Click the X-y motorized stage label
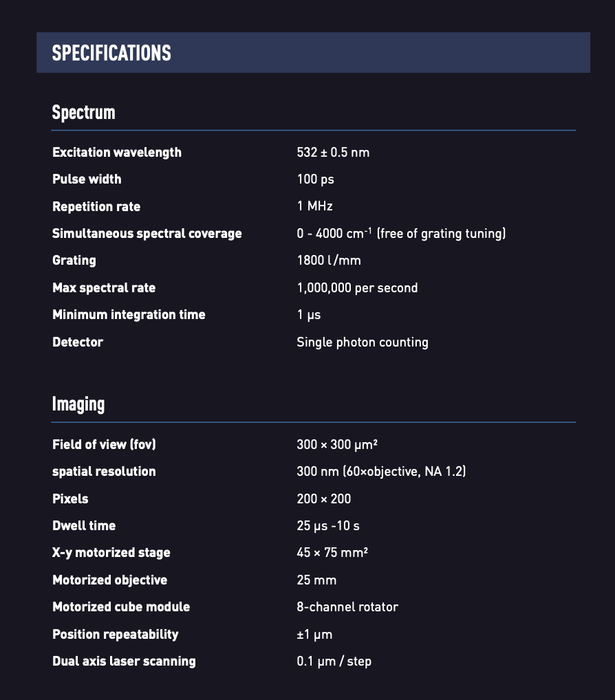The height and width of the screenshot is (700, 615). (111, 553)
